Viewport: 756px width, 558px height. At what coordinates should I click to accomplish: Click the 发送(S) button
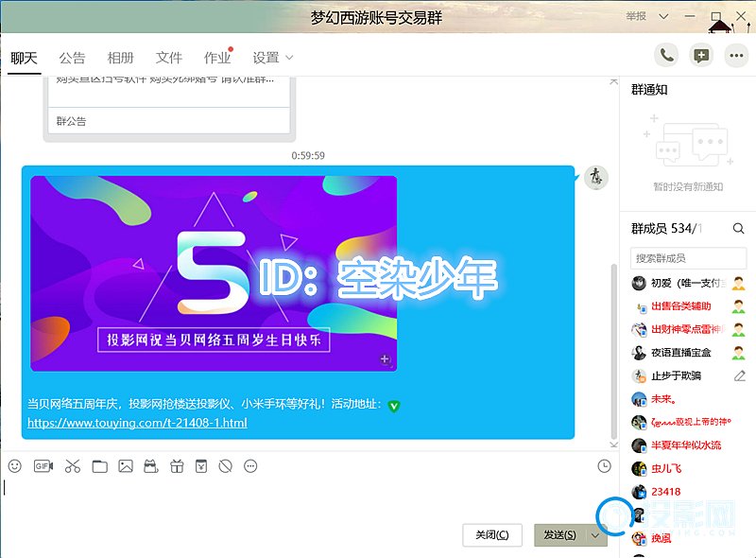[559, 535]
